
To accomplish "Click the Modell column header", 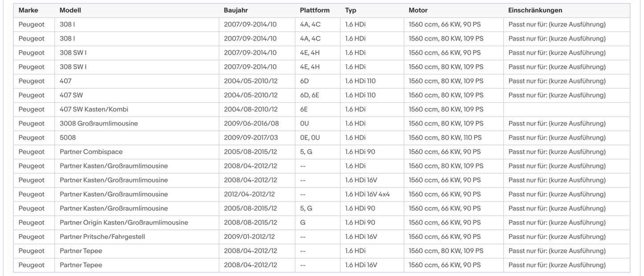I will (70, 10).
